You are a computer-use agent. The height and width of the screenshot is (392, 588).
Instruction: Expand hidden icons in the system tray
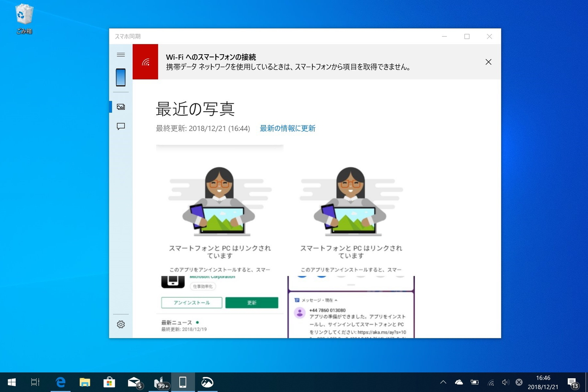coord(443,382)
